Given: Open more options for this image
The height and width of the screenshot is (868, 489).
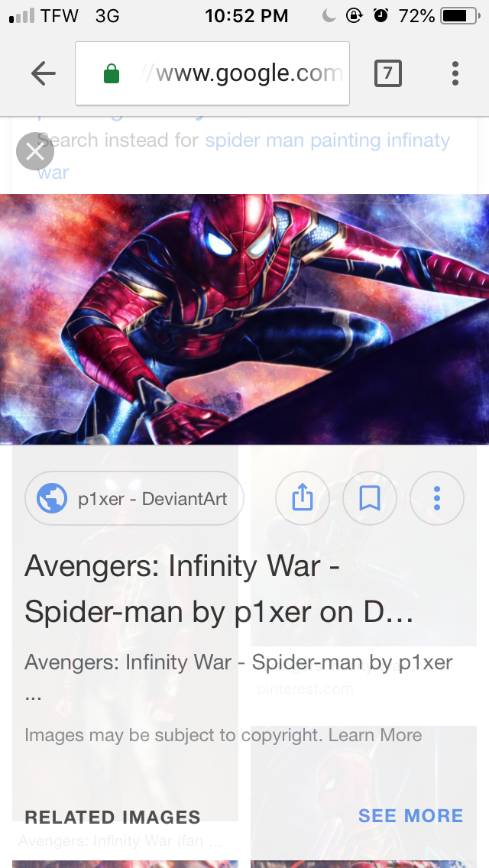Looking at the screenshot, I should pyautogui.click(x=437, y=498).
